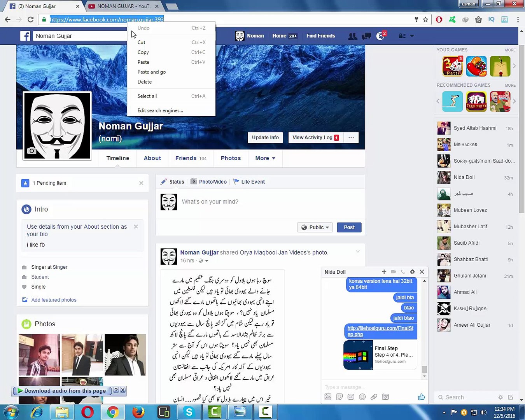Open Find Friends in the header

pyautogui.click(x=320, y=36)
